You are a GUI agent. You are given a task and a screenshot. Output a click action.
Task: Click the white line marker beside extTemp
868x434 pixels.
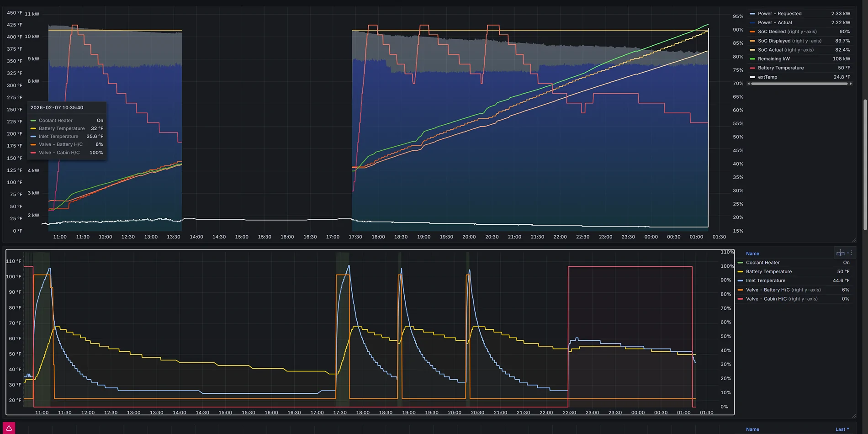(752, 77)
